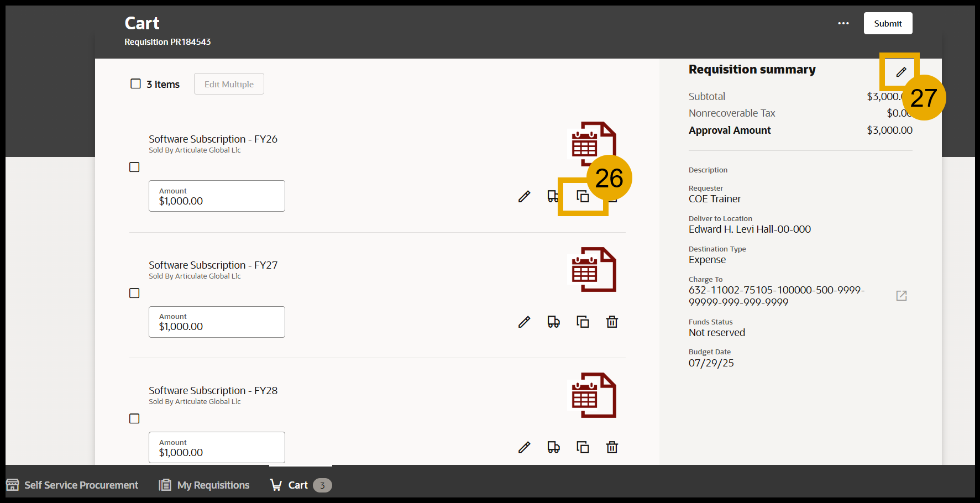This screenshot has width=980, height=503.
Task: Click the Approval Amount label
Action: 730,130
